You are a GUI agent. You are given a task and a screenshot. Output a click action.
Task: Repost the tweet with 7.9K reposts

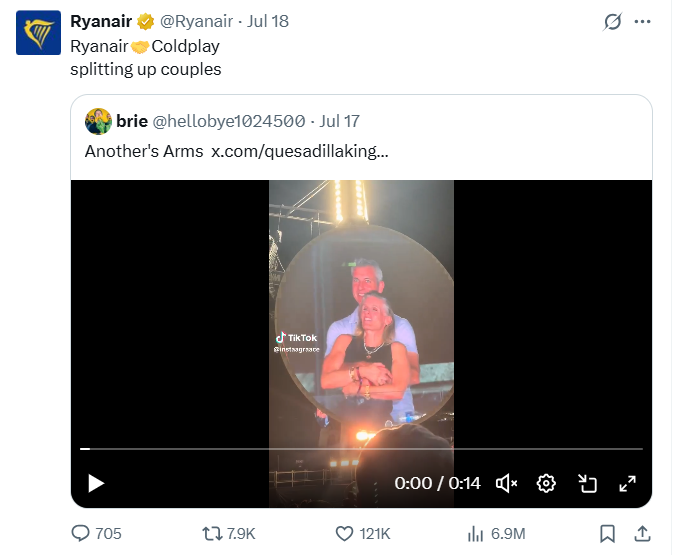[228, 533]
